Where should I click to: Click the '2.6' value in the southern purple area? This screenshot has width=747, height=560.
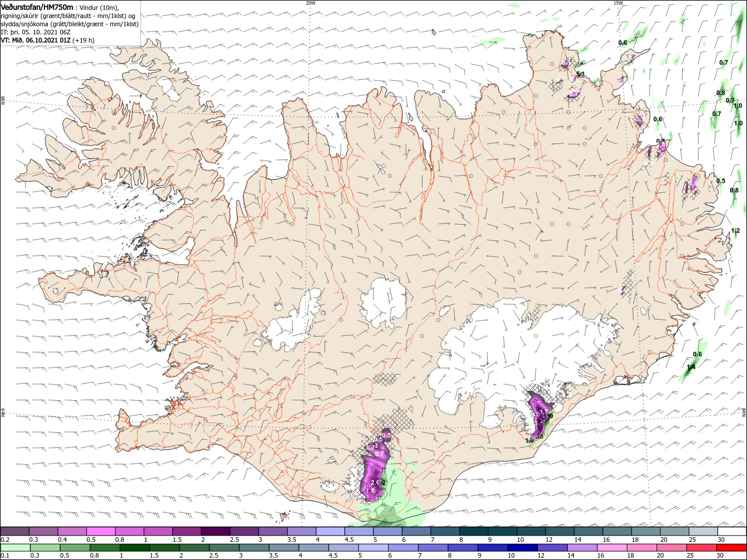[x=375, y=482]
